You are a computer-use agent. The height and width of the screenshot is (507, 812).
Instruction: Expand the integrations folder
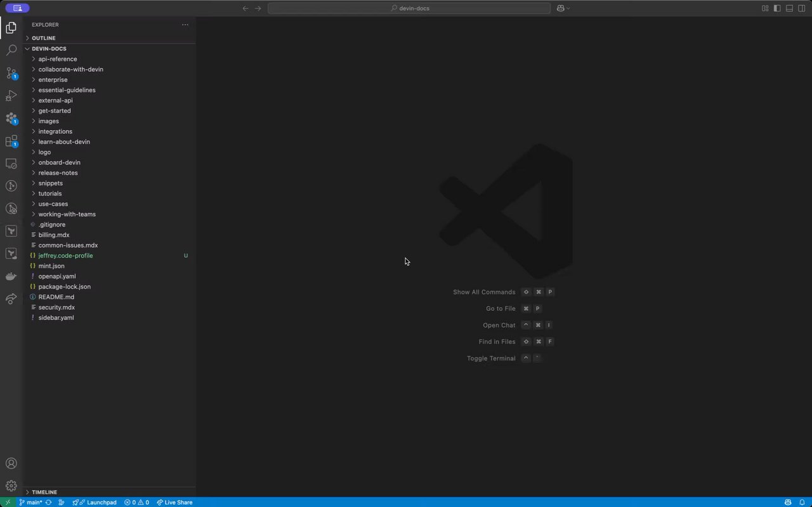click(110, 131)
